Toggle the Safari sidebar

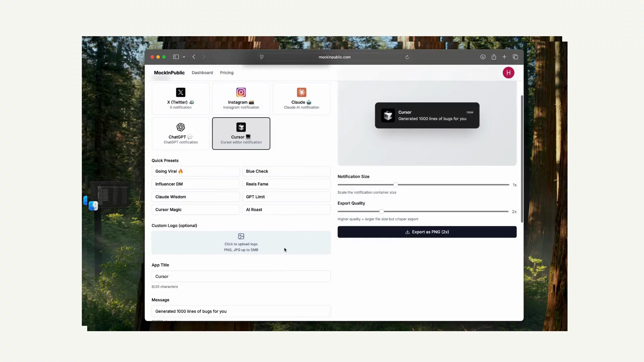click(x=176, y=57)
